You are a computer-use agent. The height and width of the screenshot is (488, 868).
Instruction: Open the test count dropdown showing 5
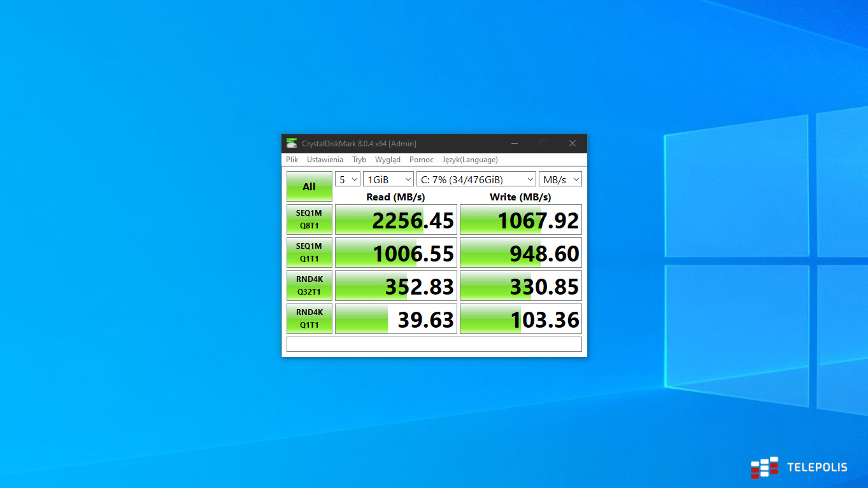click(348, 179)
